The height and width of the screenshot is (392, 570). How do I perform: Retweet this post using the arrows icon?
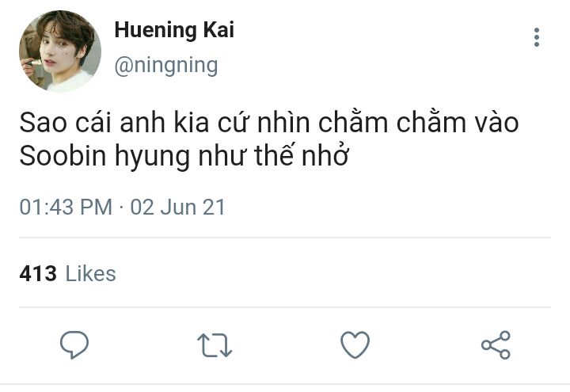[x=214, y=344]
